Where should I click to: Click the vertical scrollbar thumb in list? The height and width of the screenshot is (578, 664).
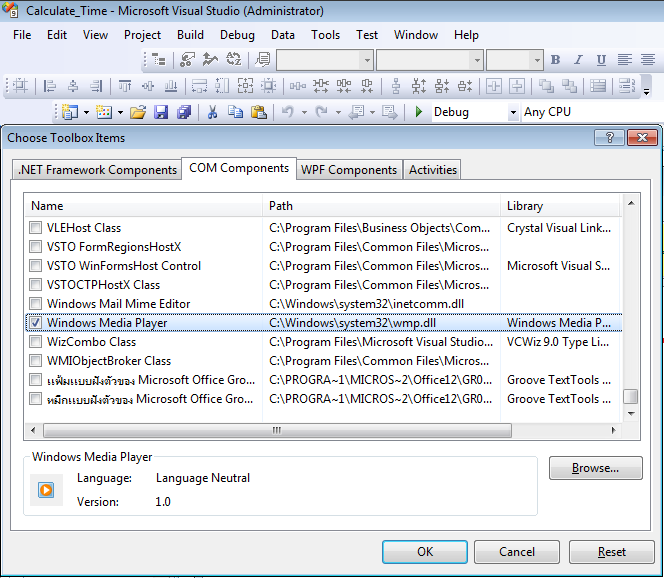[x=631, y=397]
